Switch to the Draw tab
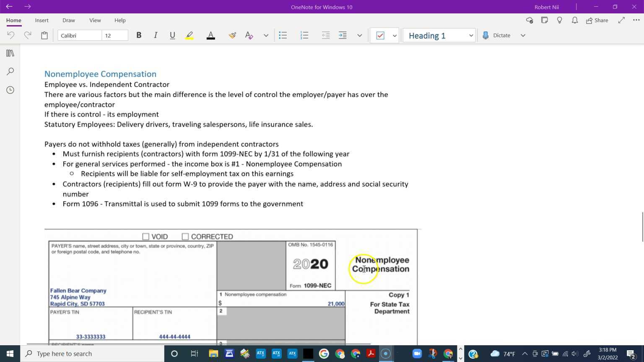The height and width of the screenshot is (362, 644). click(x=68, y=20)
